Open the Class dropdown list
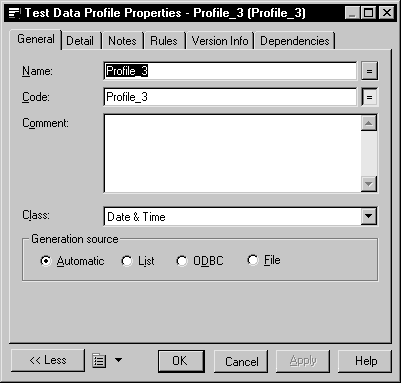This screenshot has width=401, height=383. 369,216
